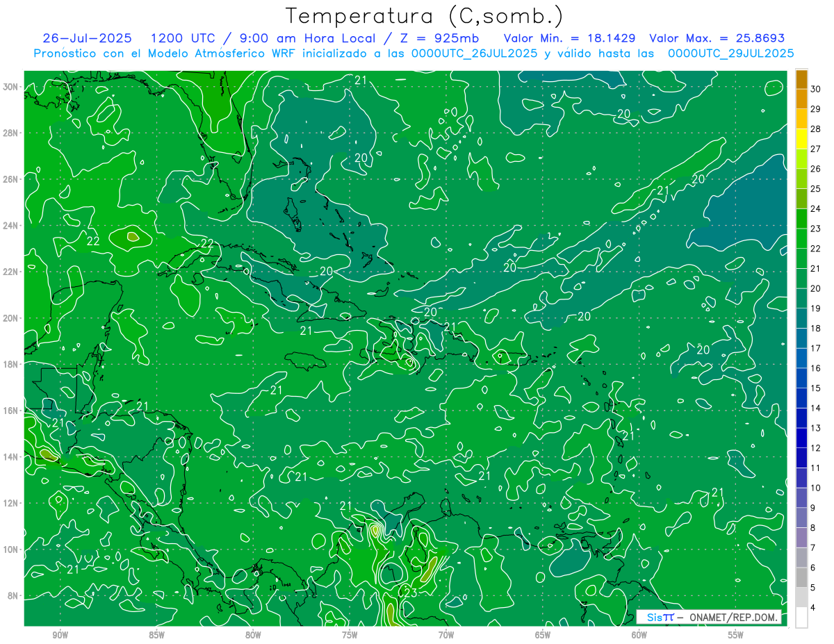The width and height of the screenshot is (834, 644).
Task: Click the '22N' latitude axis label
Action: click(x=12, y=272)
